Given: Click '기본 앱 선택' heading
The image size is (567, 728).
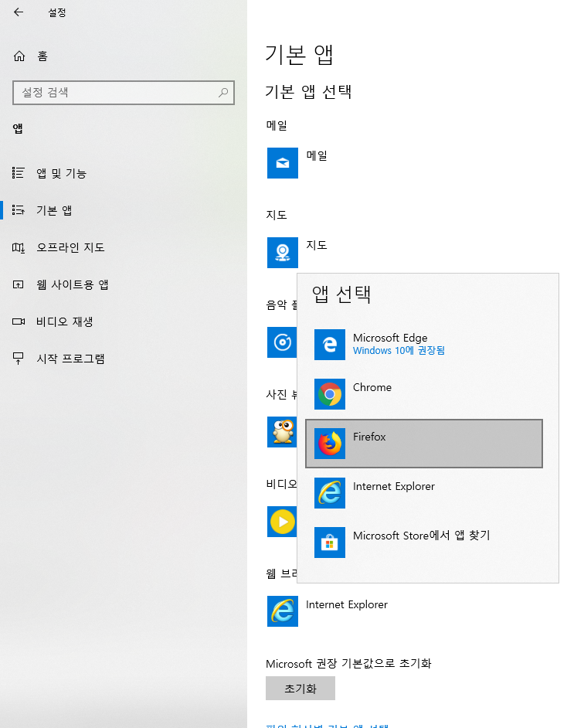Looking at the screenshot, I should pos(308,91).
